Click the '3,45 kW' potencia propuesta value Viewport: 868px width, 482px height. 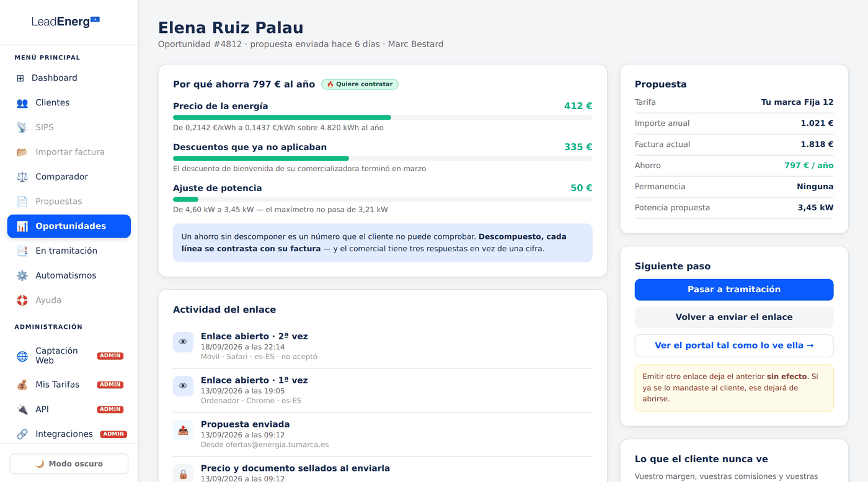815,208
